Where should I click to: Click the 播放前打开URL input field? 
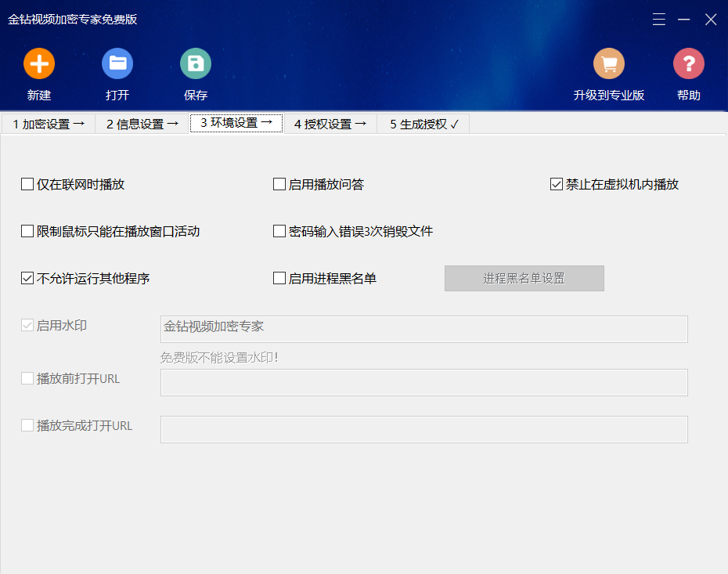click(424, 383)
